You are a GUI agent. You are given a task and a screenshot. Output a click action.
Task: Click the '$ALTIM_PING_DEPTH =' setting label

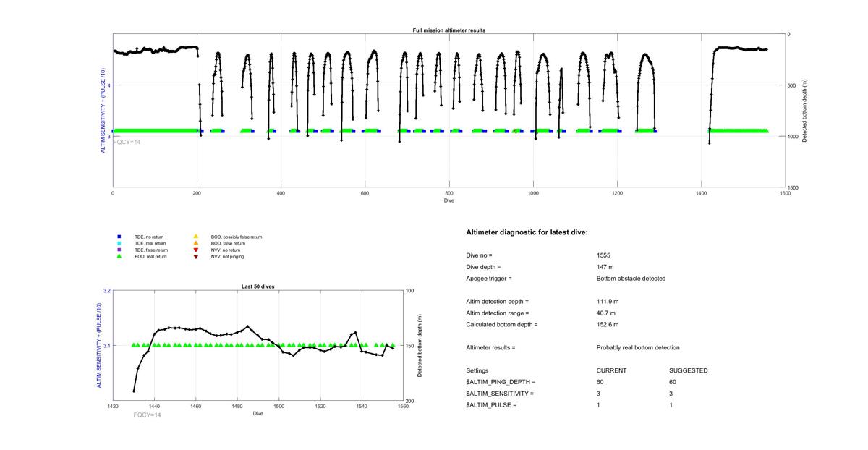501,382
